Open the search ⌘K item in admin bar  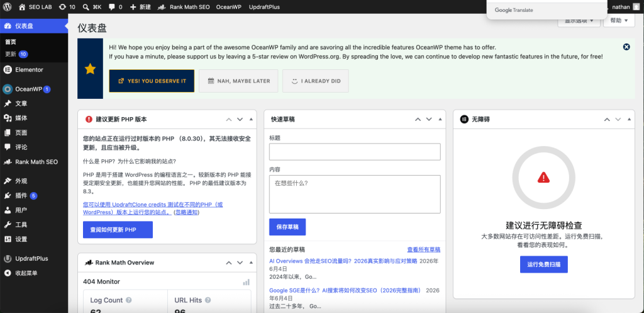[x=92, y=7]
